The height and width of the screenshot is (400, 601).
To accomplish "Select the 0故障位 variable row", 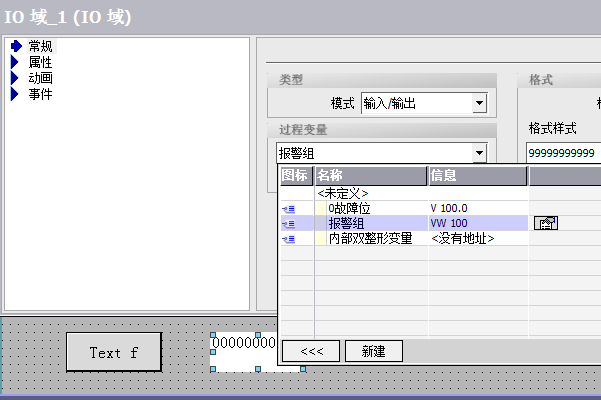I will click(x=350, y=209).
